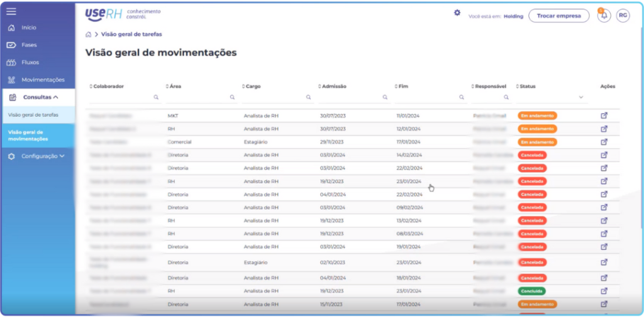Screen dimensions: 644x319
Task: Focus the Fim filter input
Action: tap(430, 97)
